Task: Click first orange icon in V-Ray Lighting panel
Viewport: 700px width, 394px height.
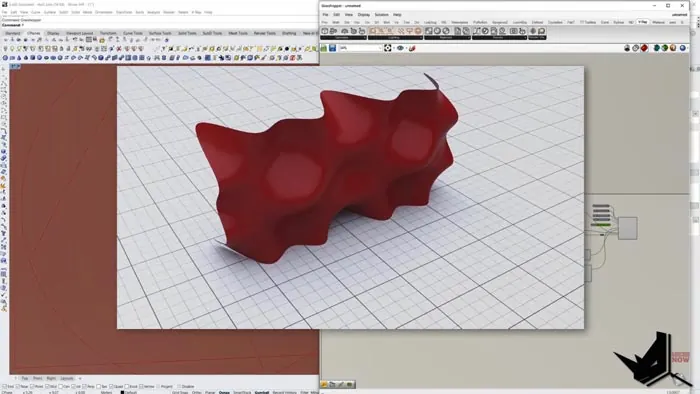Action: click(x=373, y=31)
